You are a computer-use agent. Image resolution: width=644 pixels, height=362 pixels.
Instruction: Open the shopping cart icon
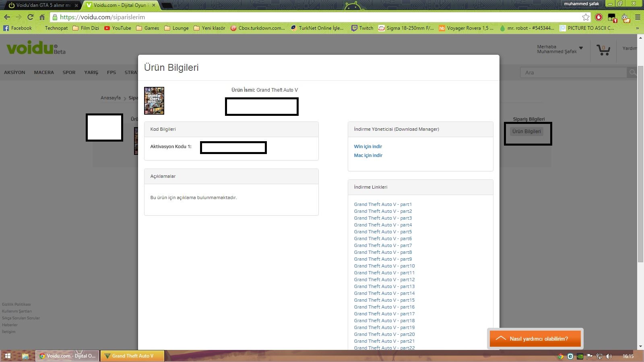tap(603, 50)
